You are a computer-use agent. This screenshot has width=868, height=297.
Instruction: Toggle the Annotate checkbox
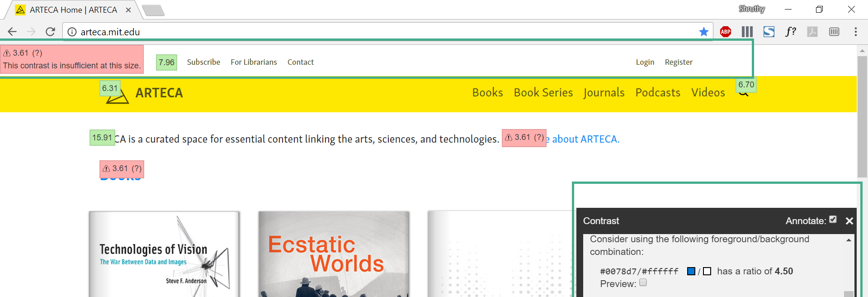pyautogui.click(x=833, y=220)
